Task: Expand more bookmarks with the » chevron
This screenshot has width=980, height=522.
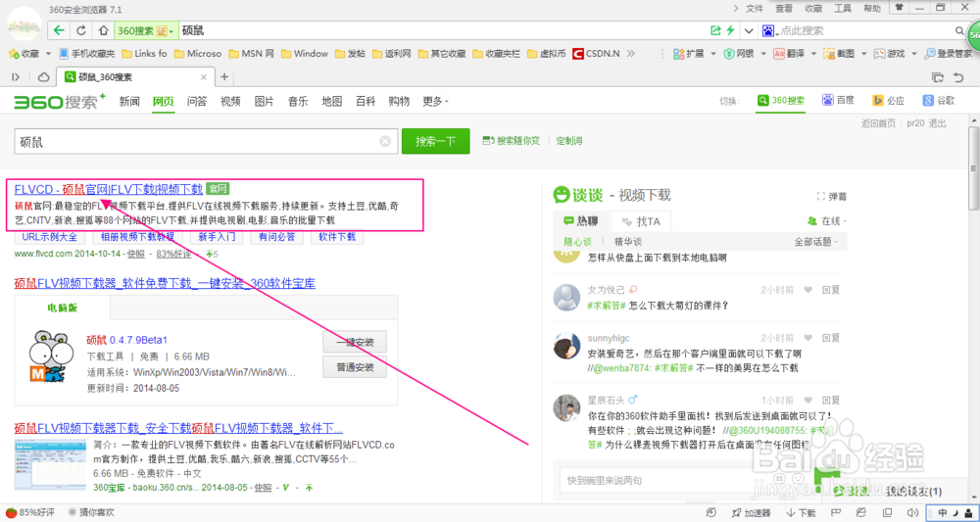Action: coord(630,54)
